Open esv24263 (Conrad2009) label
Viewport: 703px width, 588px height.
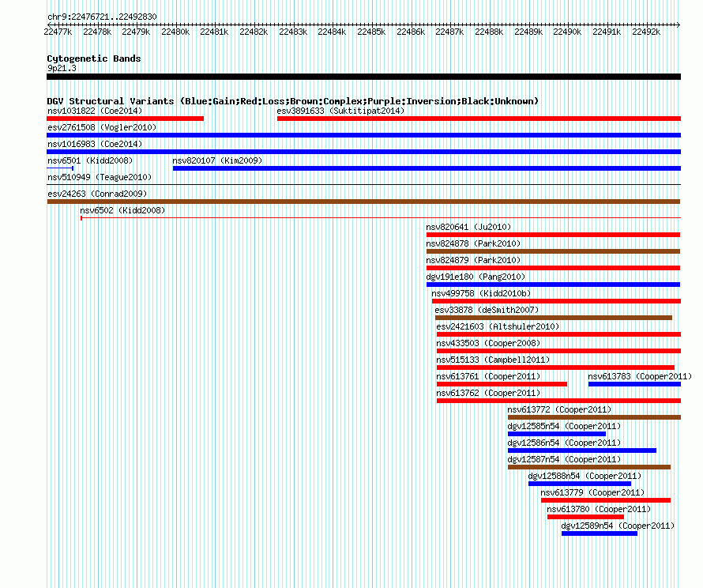pos(97,194)
